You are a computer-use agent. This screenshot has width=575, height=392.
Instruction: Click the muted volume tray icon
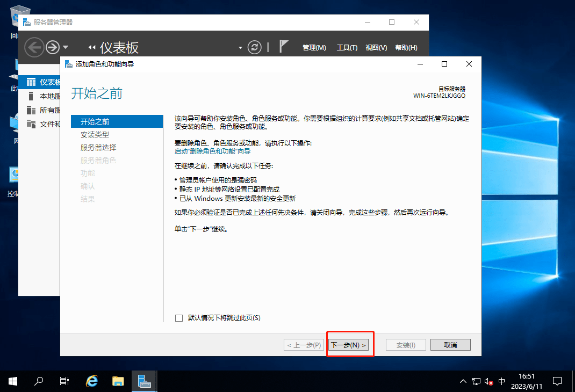489,381
